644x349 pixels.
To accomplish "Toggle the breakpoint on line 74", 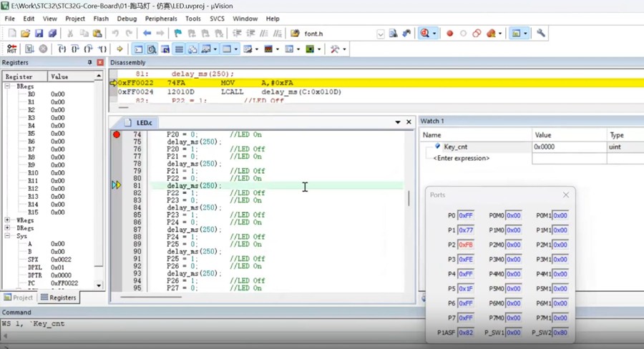I will click(117, 134).
